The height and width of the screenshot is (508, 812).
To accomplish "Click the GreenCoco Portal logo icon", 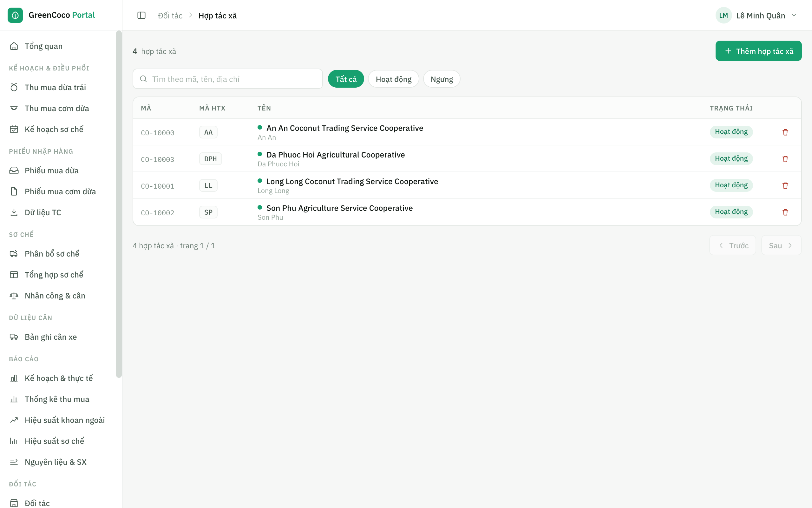I will (x=15, y=15).
